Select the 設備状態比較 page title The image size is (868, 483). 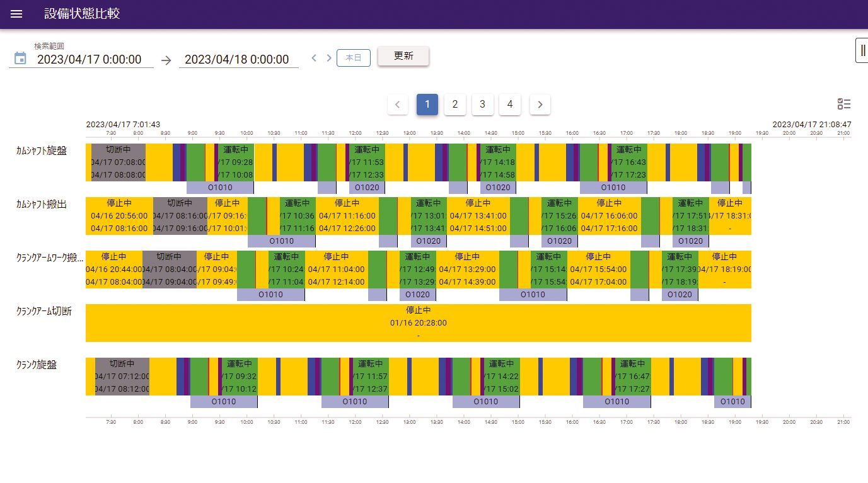point(82,14)
